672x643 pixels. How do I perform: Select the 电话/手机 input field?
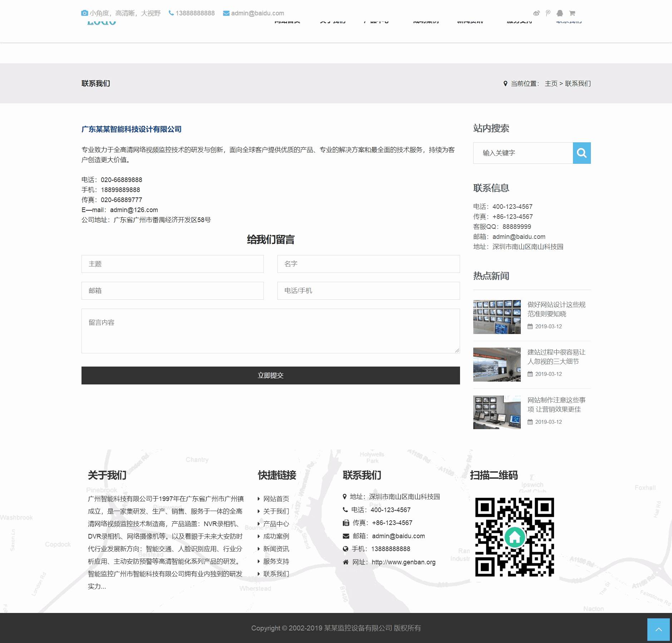[x=368, y=291]
